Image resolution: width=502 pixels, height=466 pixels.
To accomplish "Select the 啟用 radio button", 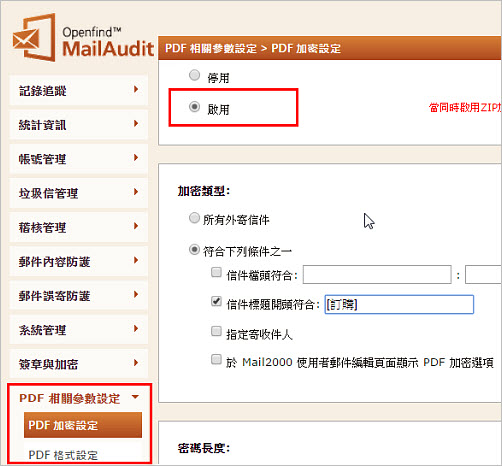I will point(194,107).
